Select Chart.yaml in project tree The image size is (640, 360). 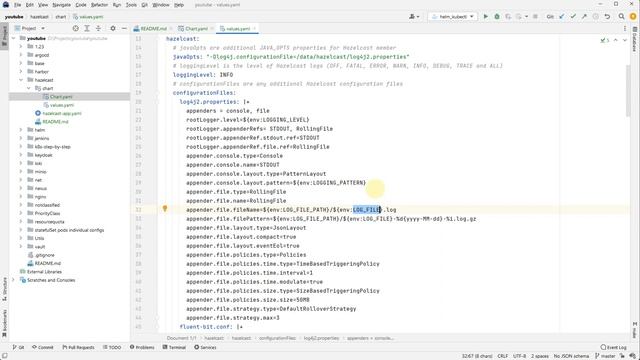click(61, 97)
